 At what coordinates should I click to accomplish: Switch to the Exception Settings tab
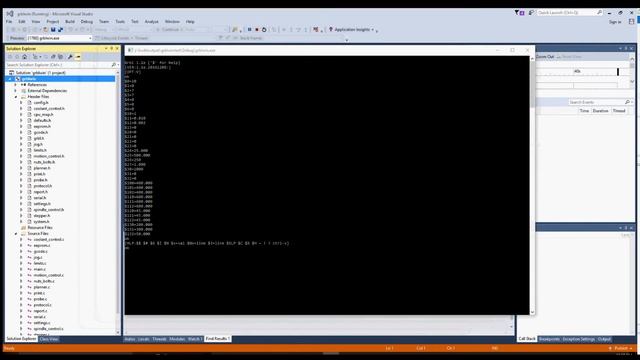pyautogui.click(x=578, y=339)
